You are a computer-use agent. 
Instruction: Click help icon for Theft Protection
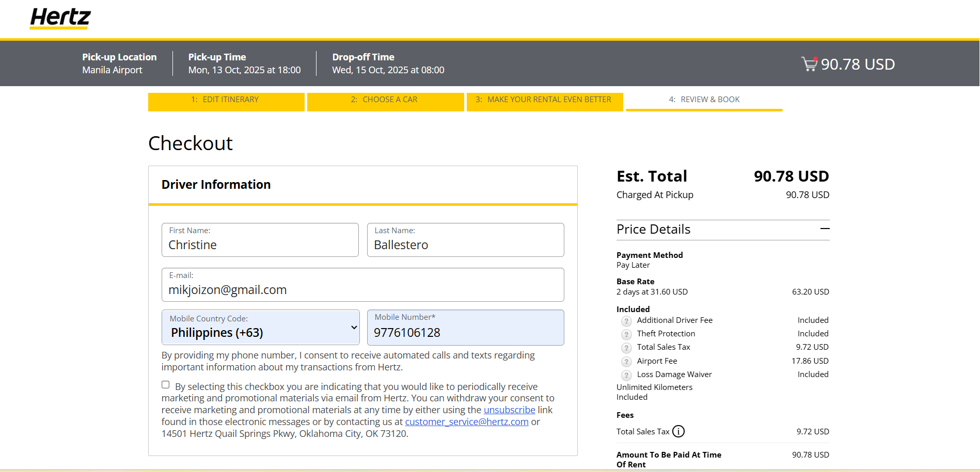pyautogui.click(x=626, y=334)
